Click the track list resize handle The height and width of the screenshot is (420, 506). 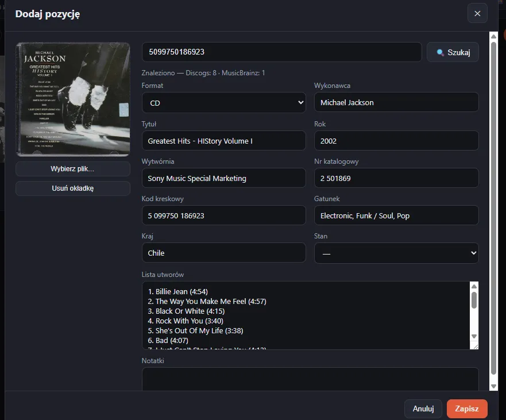coord(476,346)
